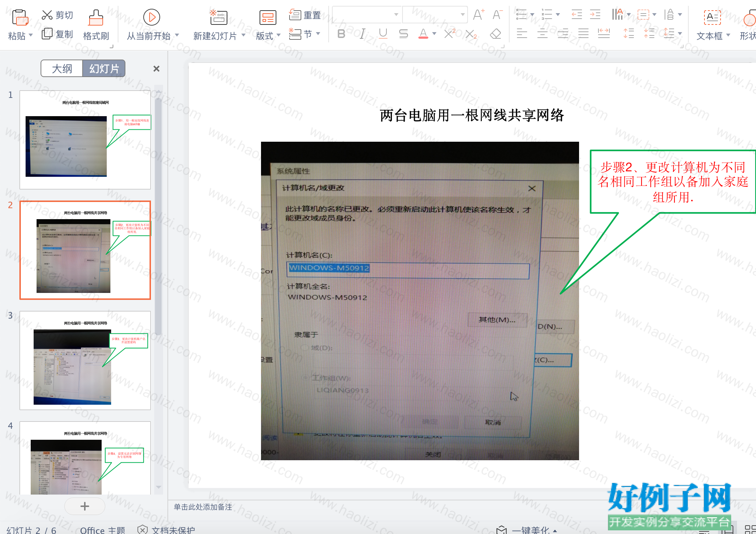Click the clear formatting eraser icon
Image resolution: width=756 pixels, height=534 pixels.
click(x=495, y=34)
